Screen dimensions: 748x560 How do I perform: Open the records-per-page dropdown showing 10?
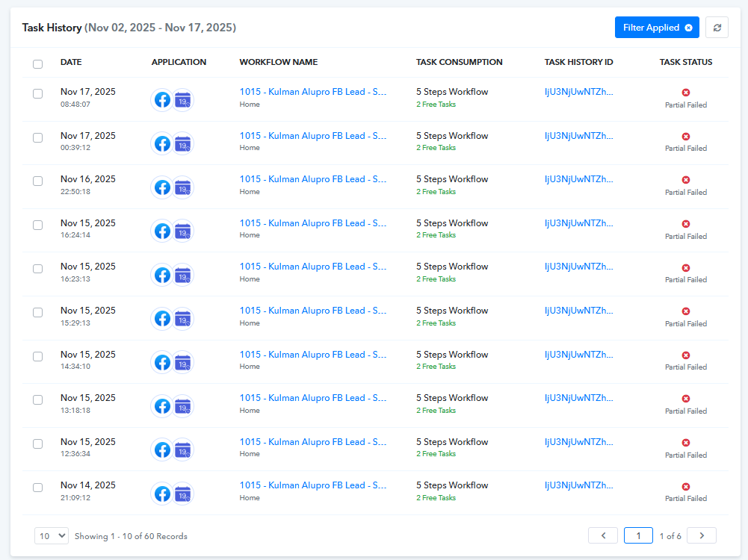click(x=52, y=535)
